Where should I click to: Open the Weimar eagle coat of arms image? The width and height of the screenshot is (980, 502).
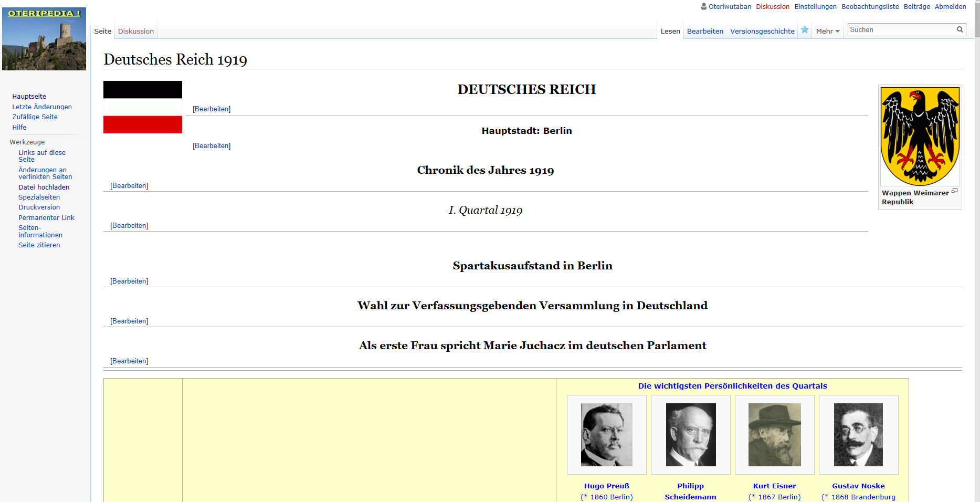(920, 136)
